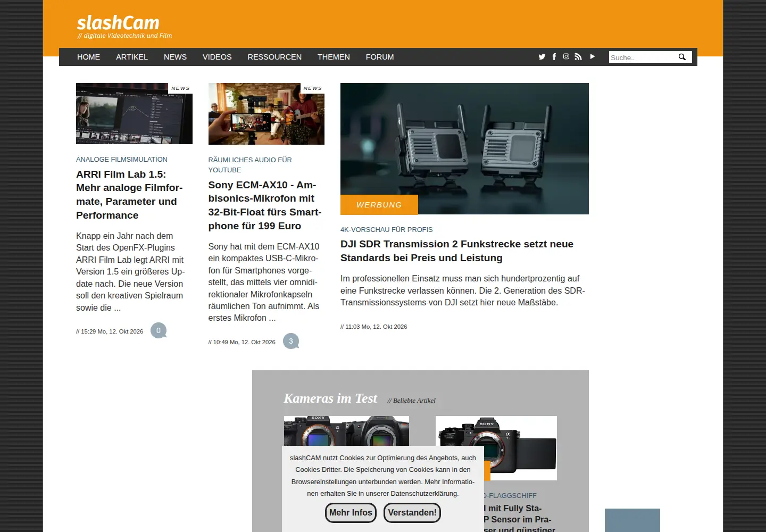Click Sony ECM-AX10 teaser paragraph
This screenshot has width=766, height=532.
pos(264,282)
